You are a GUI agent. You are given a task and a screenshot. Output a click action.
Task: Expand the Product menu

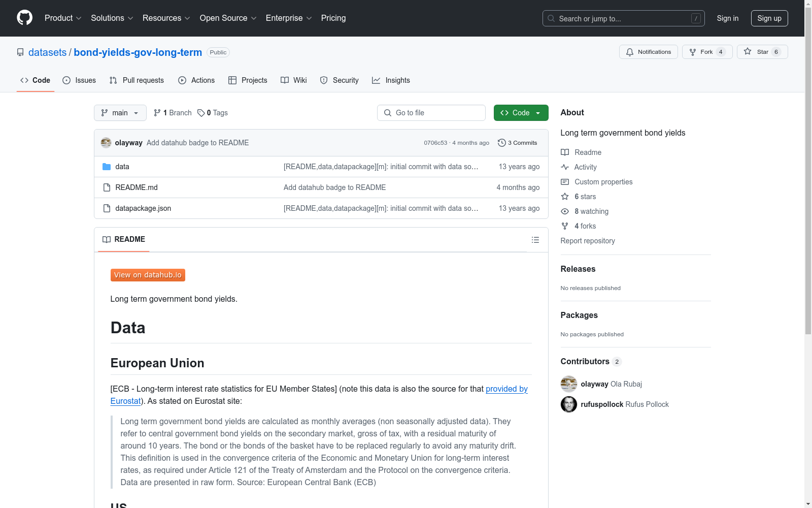coord(63,18)
